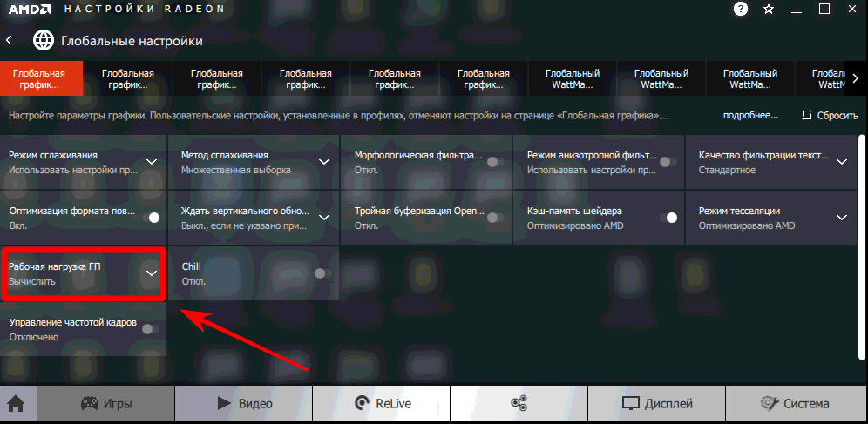Expand Режим сглаживания dropdown

pos(152,162)
